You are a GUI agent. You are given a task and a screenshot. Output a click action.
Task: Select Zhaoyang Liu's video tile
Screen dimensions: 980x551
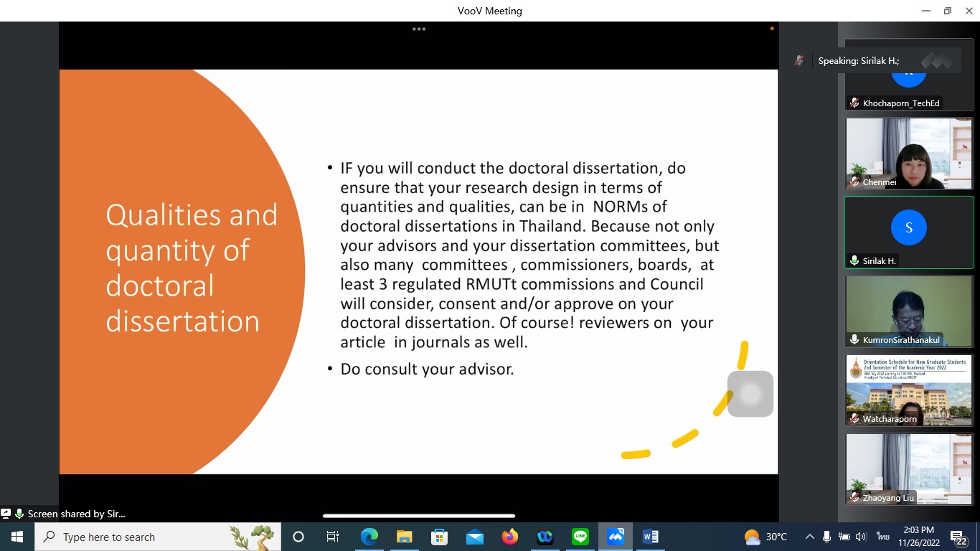tap(909, 469)
